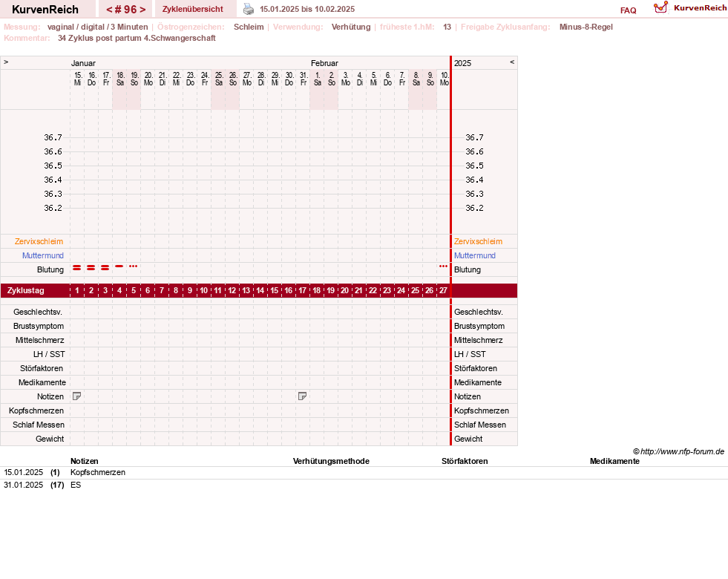Screen dimensions: 728x579
Task: Collapse chart with right '<' arrow
Action: pyautogui.click(x=512, y=62)
